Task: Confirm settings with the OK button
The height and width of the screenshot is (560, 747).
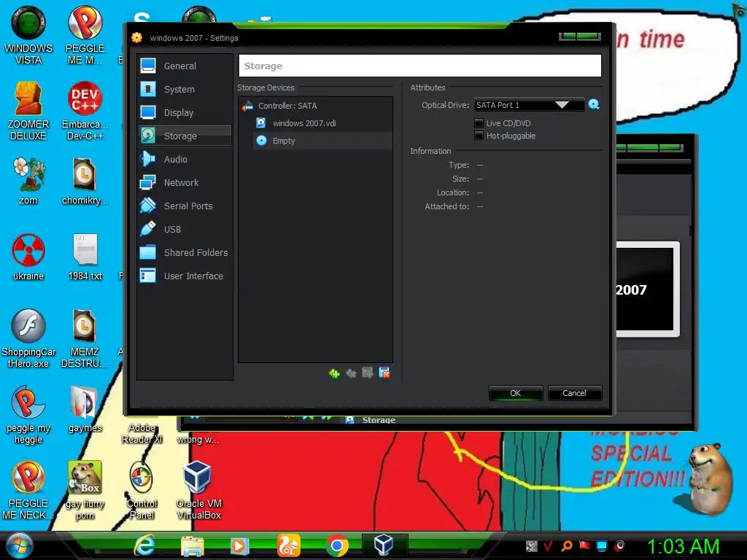Action: click(516, 393)
